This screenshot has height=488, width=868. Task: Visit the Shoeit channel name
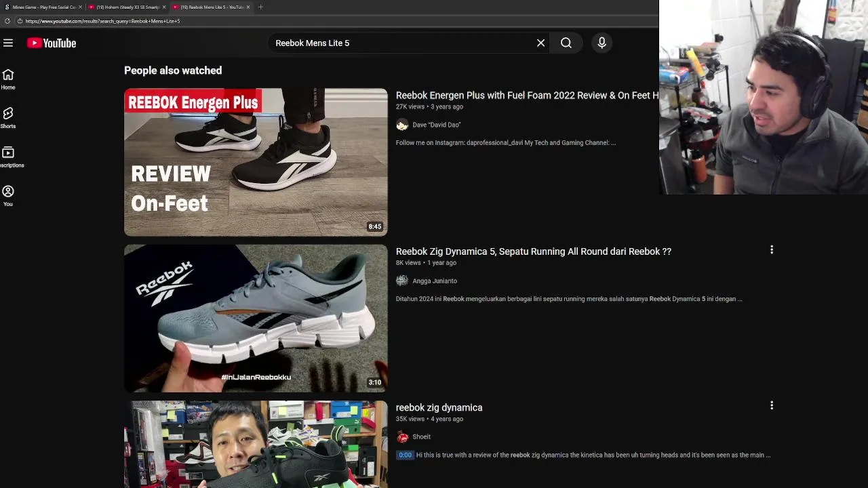pyautogui.click(x=421, y=436)
